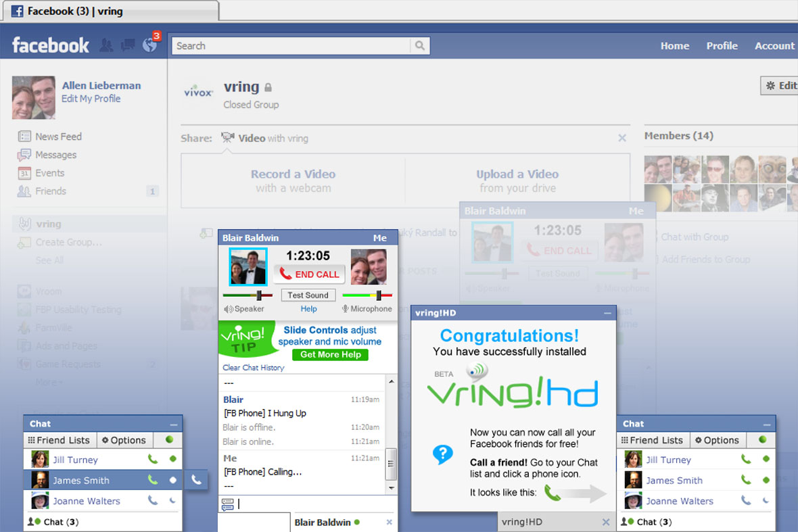Click Joanne Walters' phone icon in right Chat panel

746,500
